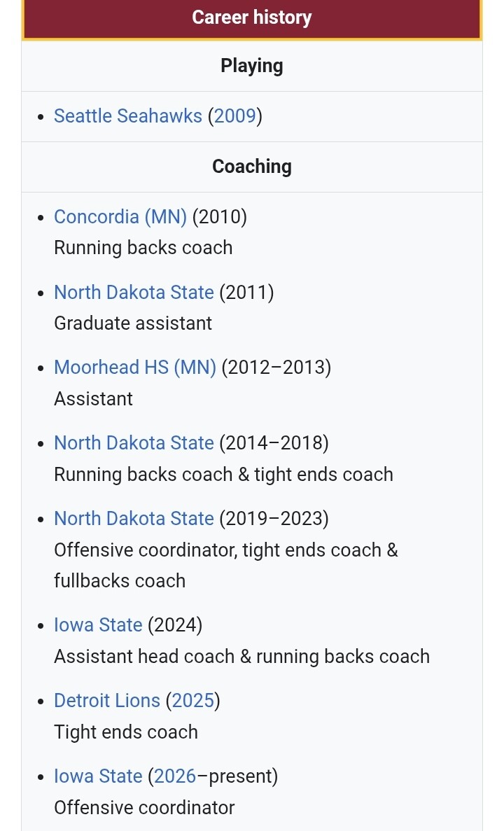The height and width of the screenshot is (831, 504).
Task: Click the Assistant head coach & running backs text
Action: pyautogui.click(x=241, y=657)
